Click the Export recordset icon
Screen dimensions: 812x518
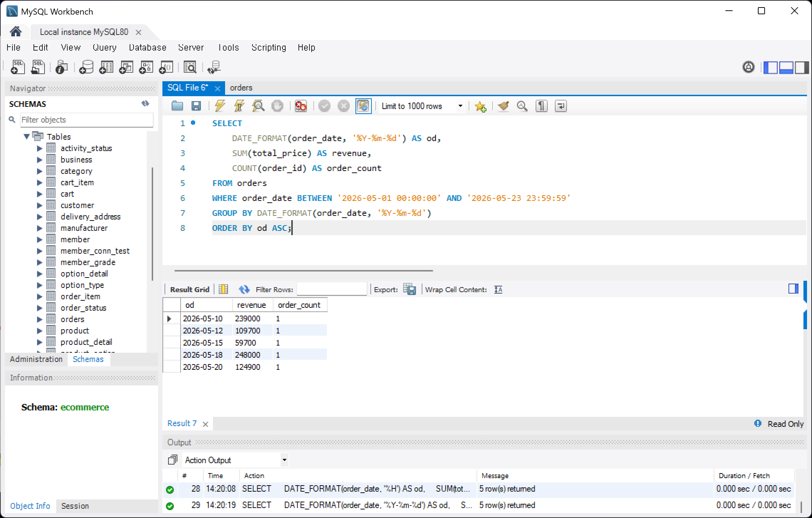tap(410, 289)
